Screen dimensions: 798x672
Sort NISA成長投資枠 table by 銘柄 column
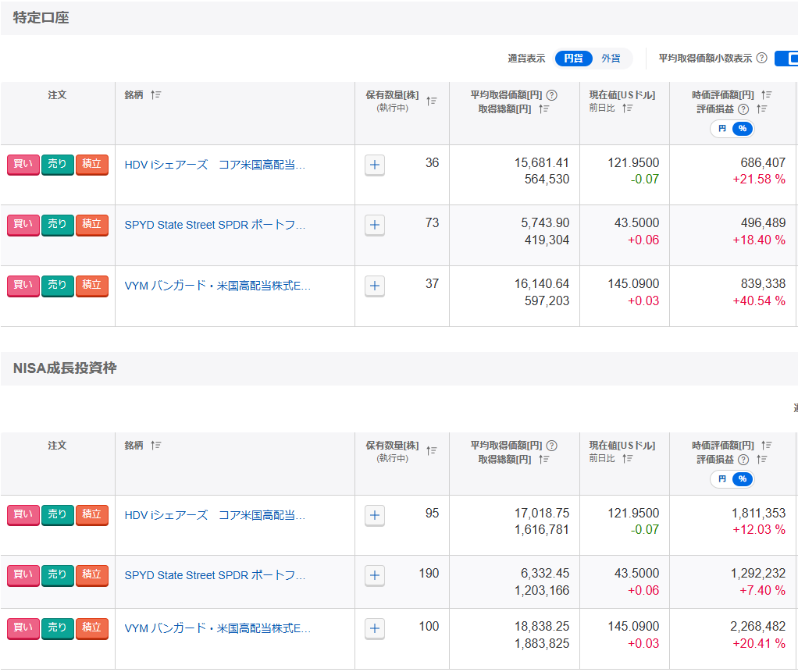(155, 446)
